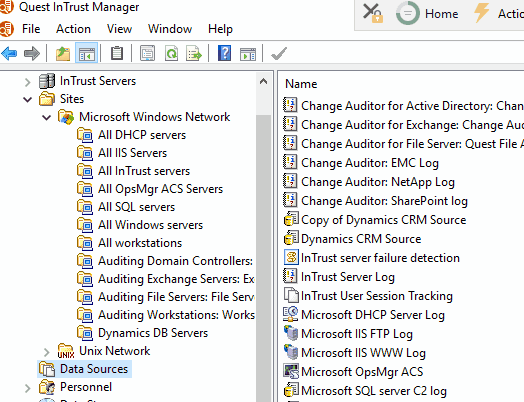Open the View menu
Screen dimensions: 524x402
[119, 29]
